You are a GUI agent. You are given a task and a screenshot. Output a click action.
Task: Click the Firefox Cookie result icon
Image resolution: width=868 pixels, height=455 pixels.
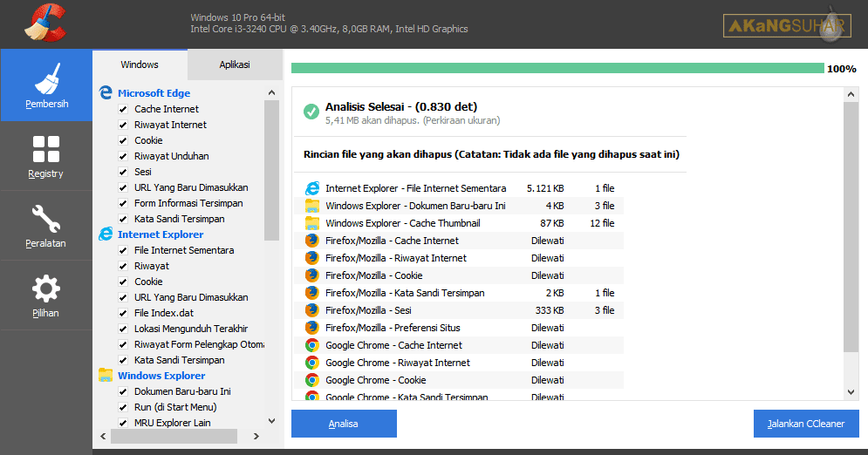312,275
